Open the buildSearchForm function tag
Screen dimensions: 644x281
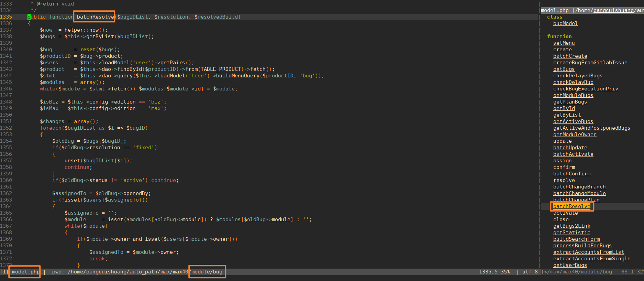[576, 239]
